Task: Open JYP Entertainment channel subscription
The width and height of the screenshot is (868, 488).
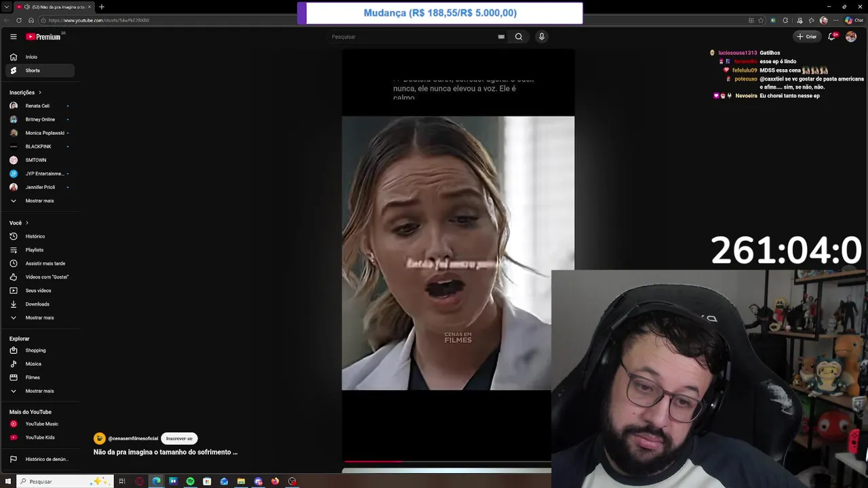Action: (x=39, y=174)
